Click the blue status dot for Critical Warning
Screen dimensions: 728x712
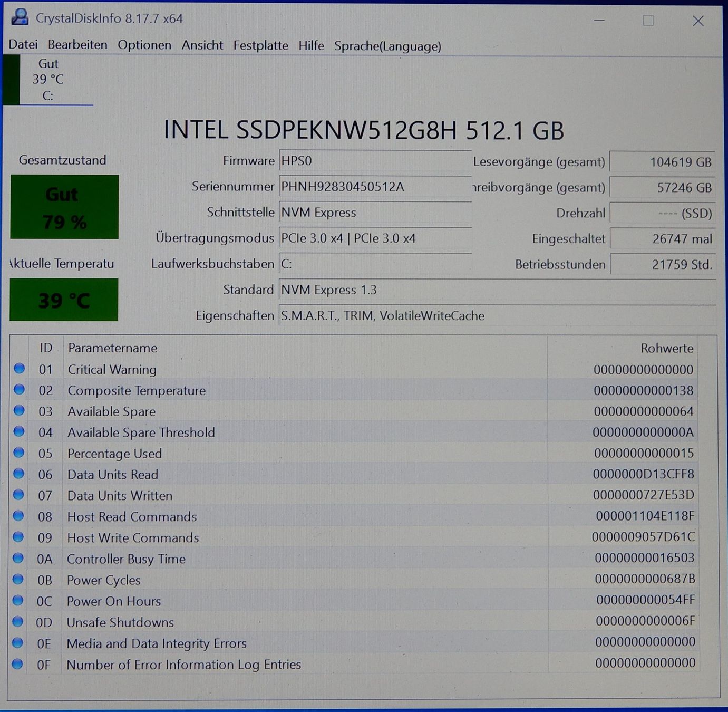[x=19, y=369]
